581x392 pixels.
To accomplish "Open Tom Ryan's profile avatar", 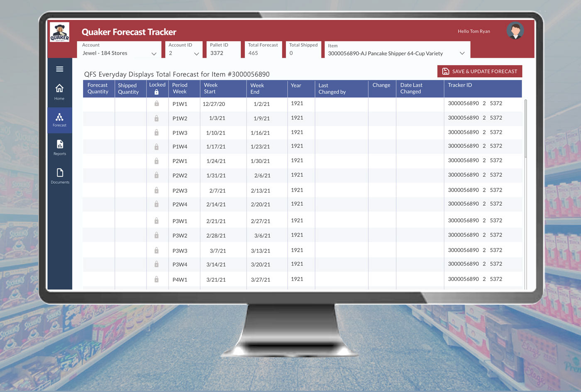I will click(515, 31).
